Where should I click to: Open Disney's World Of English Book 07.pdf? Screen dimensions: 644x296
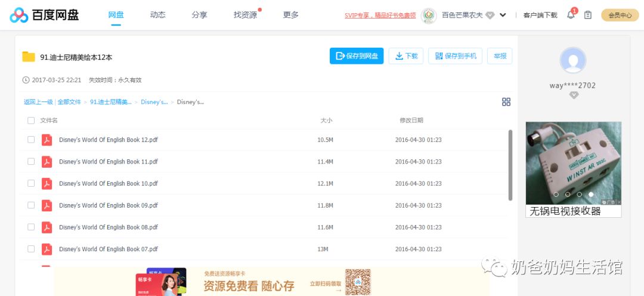[109, 249]
